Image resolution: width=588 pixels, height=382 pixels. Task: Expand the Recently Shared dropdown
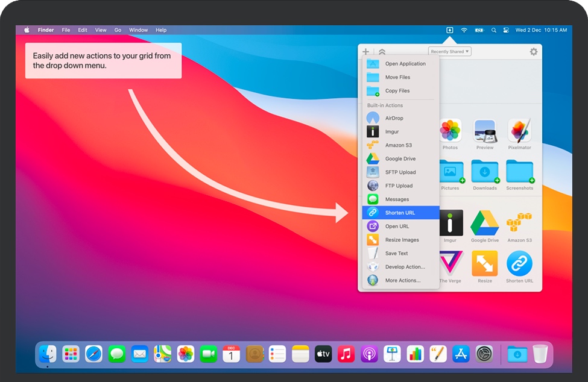click(x=449, y=52)
